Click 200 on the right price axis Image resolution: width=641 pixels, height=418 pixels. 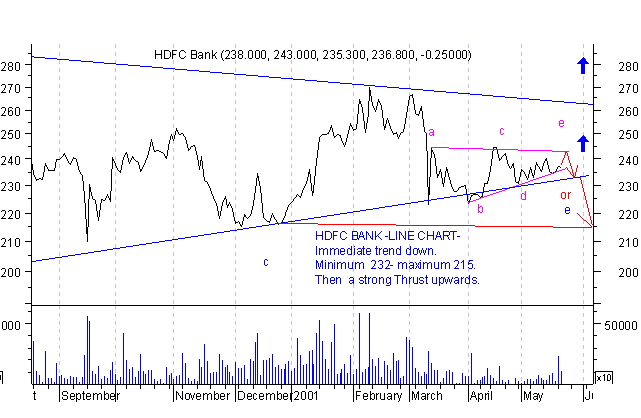tap(628, 273)
